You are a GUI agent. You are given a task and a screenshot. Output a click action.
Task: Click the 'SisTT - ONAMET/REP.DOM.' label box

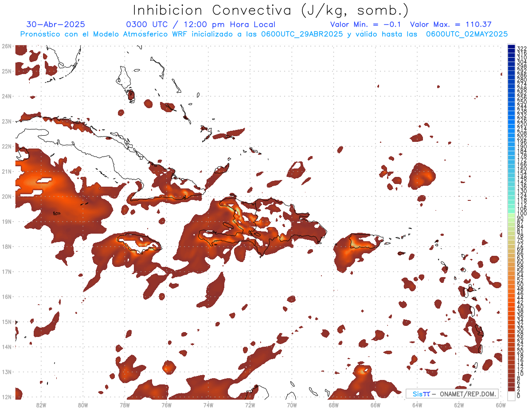[x=452, y=394]
